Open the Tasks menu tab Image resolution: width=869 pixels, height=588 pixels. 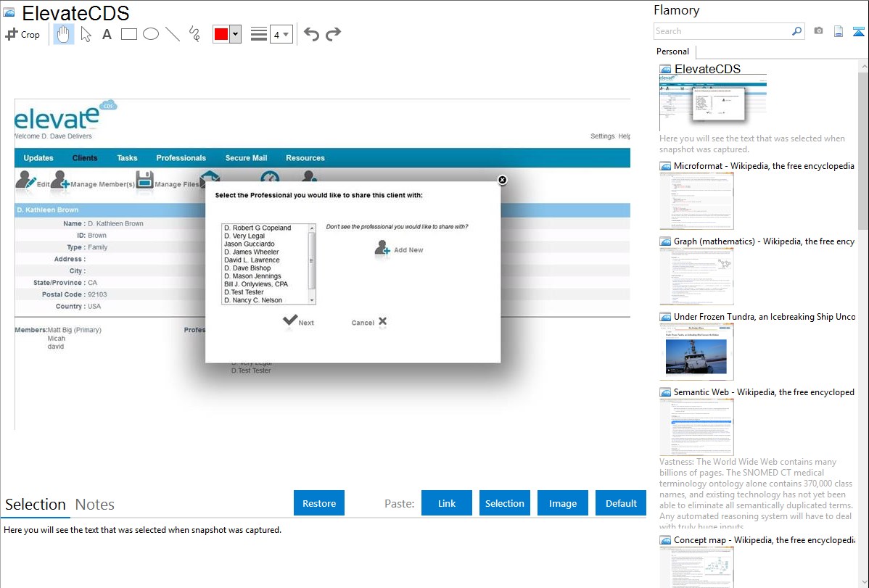pyautogui.click(x=127, y=158)
